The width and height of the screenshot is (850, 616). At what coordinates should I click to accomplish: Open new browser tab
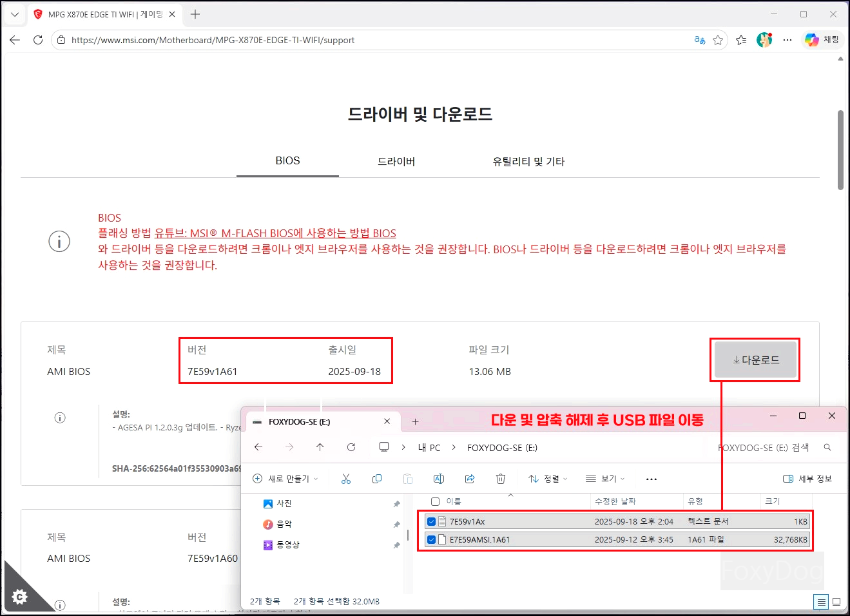pos(195,14)
